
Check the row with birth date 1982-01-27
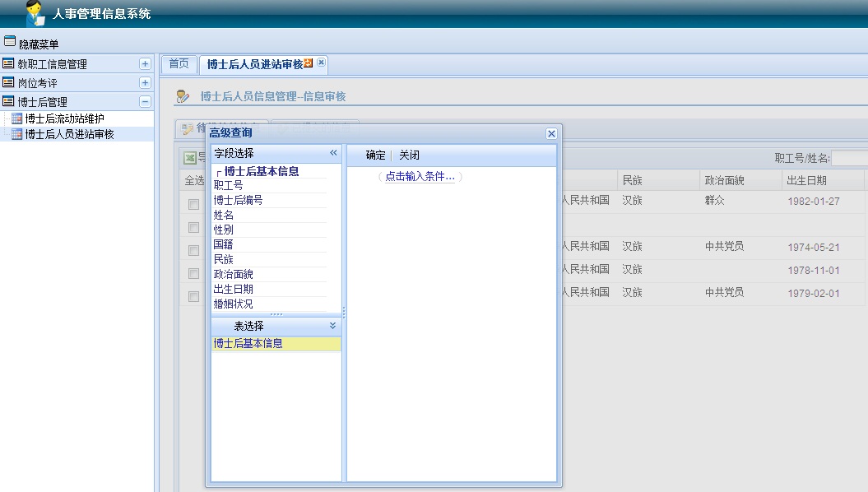pos(193,204)
